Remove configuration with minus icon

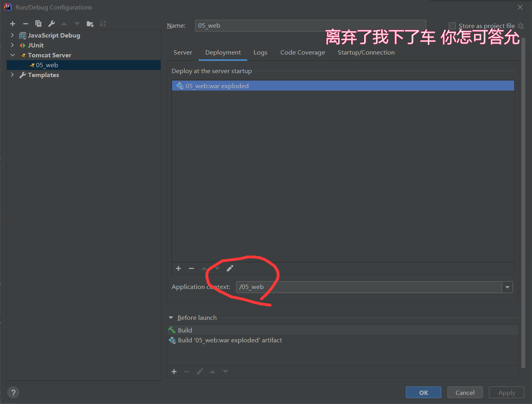26,24
